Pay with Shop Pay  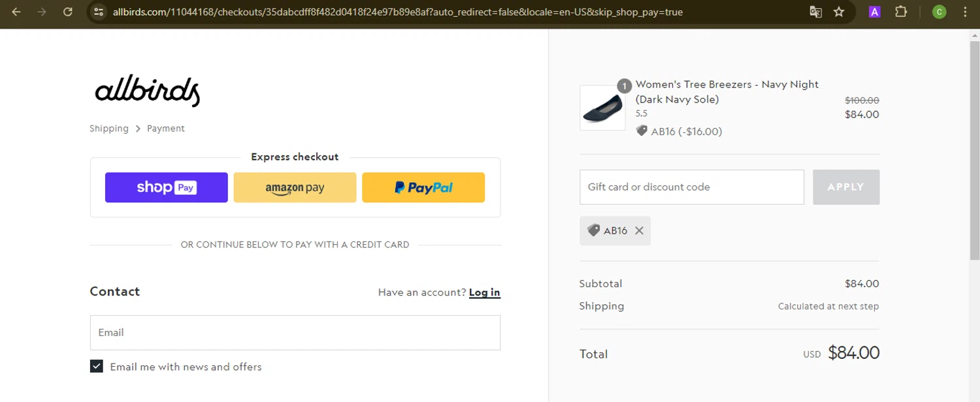[x=167, y=187]
